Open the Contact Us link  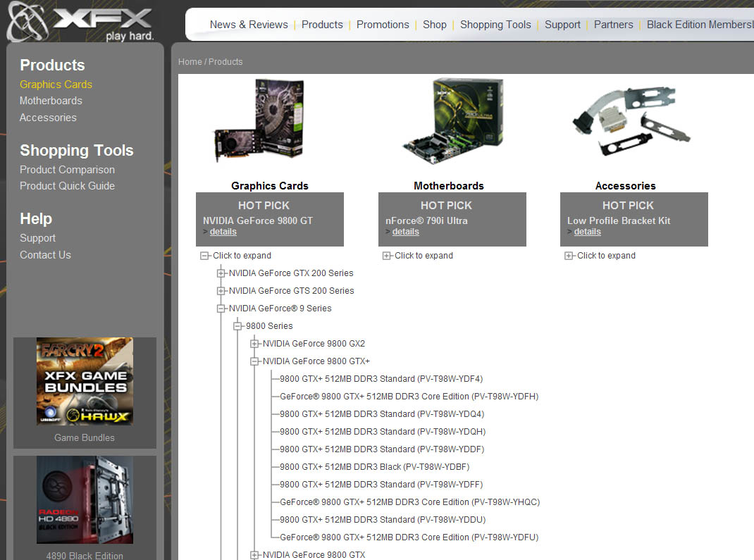45,255
